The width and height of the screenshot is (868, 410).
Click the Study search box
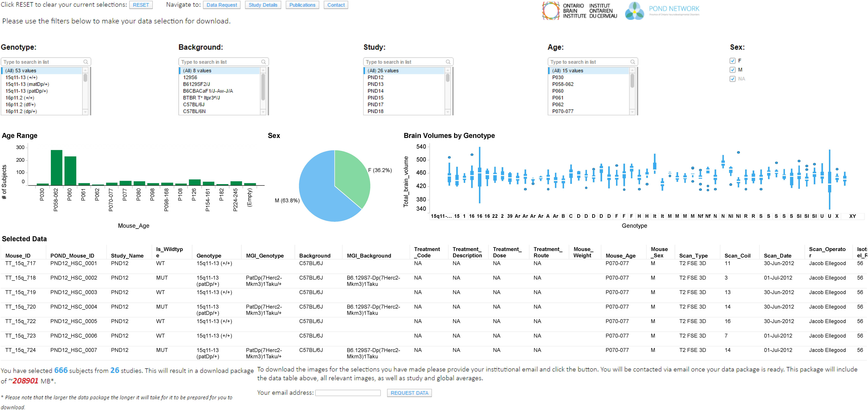[x=408, y=62]
